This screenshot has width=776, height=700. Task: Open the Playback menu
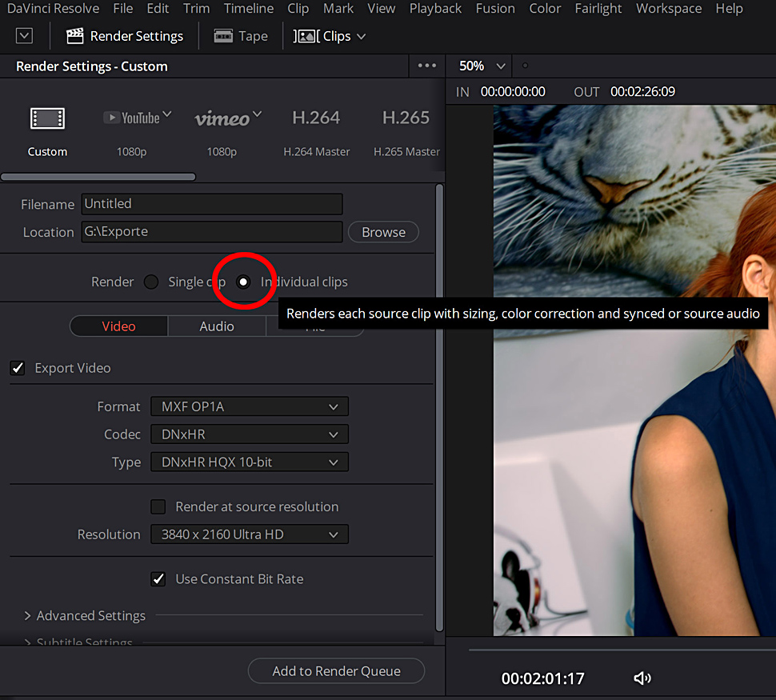[435, 9]
